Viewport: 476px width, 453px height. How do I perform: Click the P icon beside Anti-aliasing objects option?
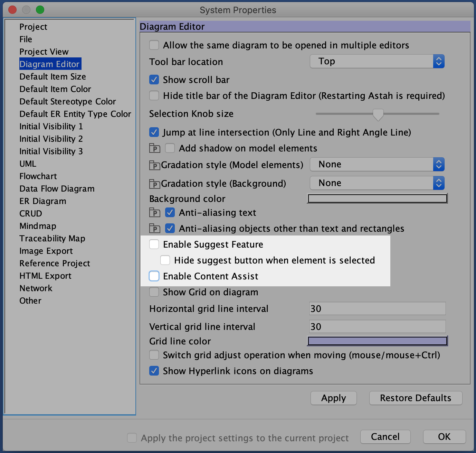click(154, 228)
